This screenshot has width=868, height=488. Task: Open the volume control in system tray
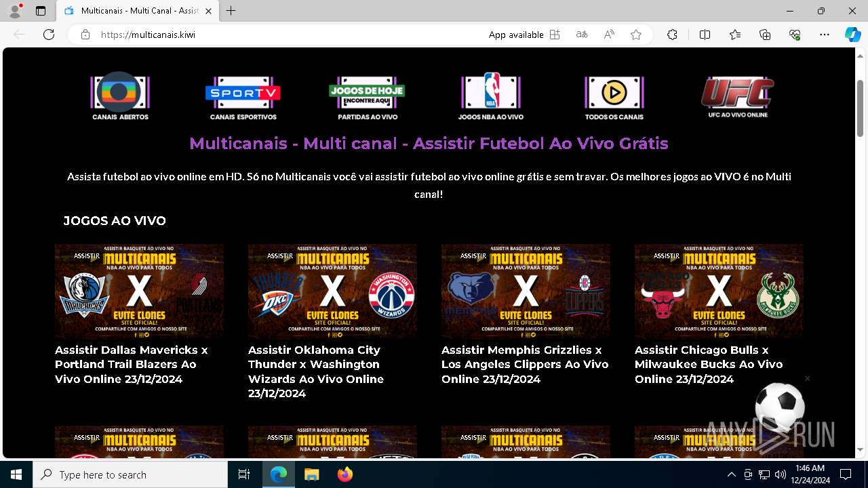(781, 474)
